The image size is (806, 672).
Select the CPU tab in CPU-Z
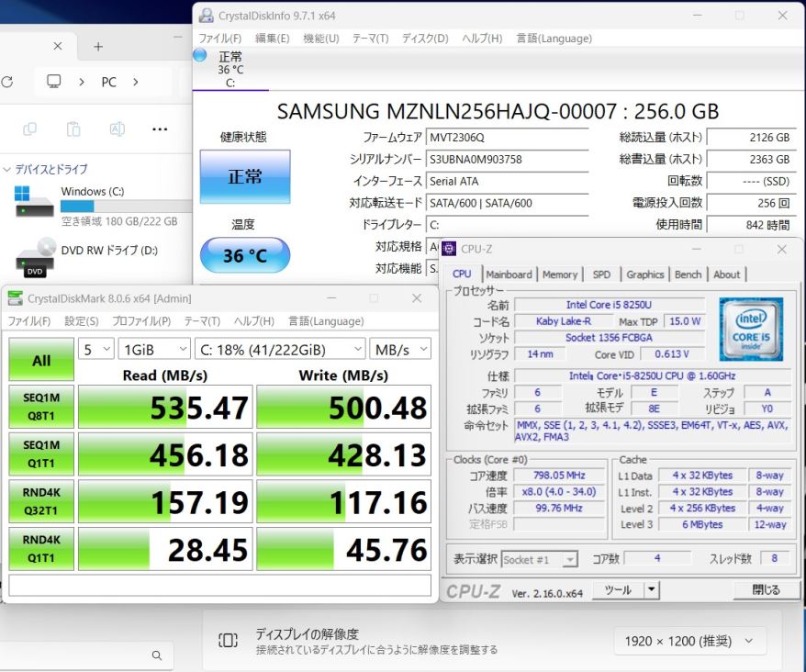click(x=462, y=274)
